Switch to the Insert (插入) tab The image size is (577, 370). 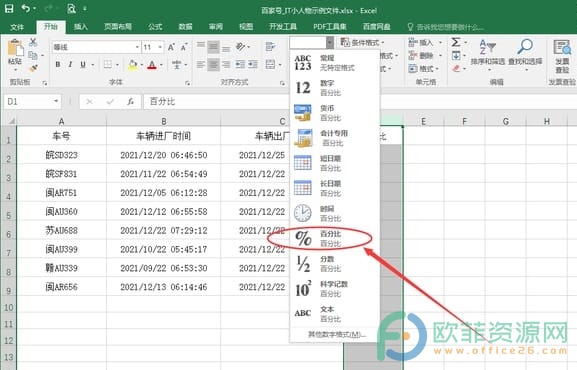click(81, 27)
